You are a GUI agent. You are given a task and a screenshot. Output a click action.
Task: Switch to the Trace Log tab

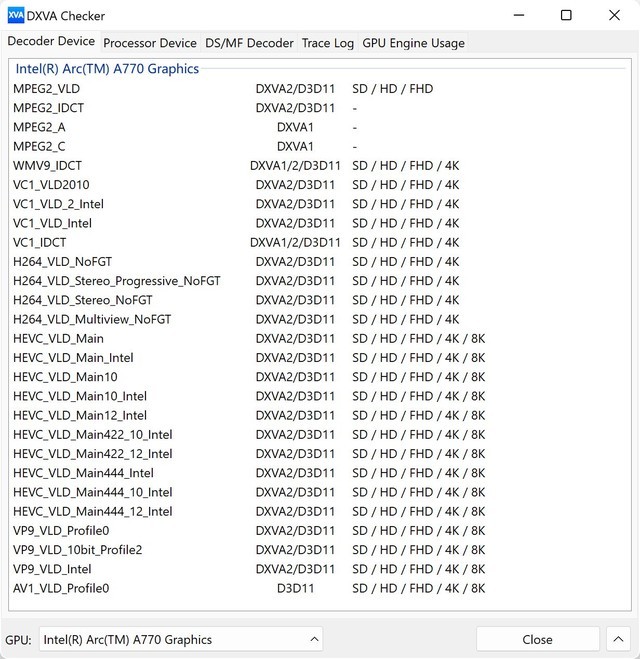[x=328, y=43]
